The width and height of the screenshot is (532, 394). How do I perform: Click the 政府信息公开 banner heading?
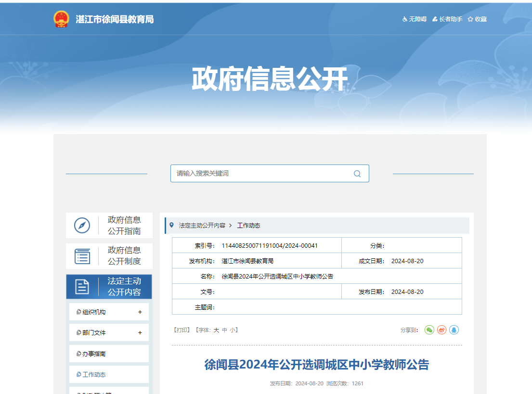[270, 79]
